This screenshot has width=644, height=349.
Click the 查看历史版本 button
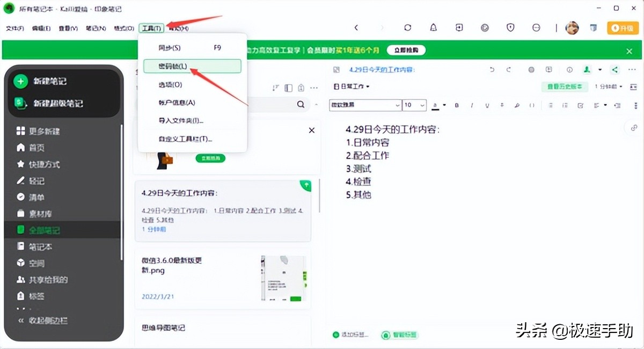tap(565, 86)
